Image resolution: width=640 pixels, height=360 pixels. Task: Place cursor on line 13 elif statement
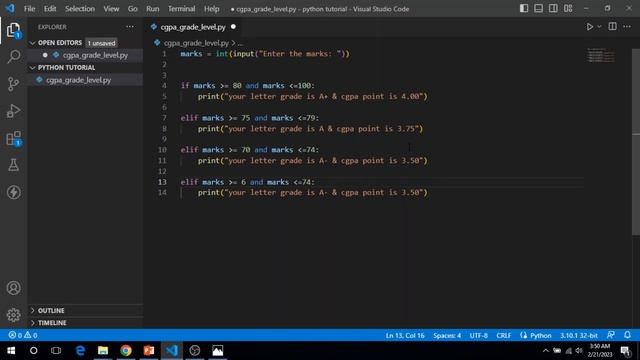point(247,182)
